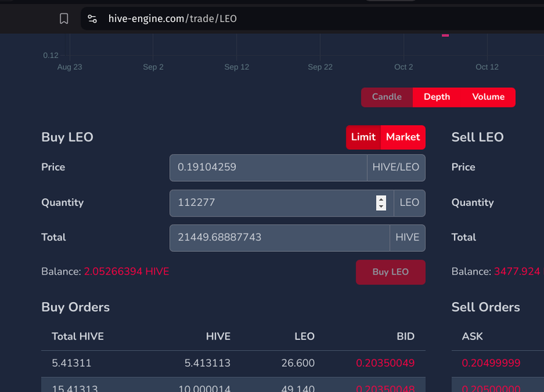
Task: Click the Sell LEO heading
Action: [477, 137]
